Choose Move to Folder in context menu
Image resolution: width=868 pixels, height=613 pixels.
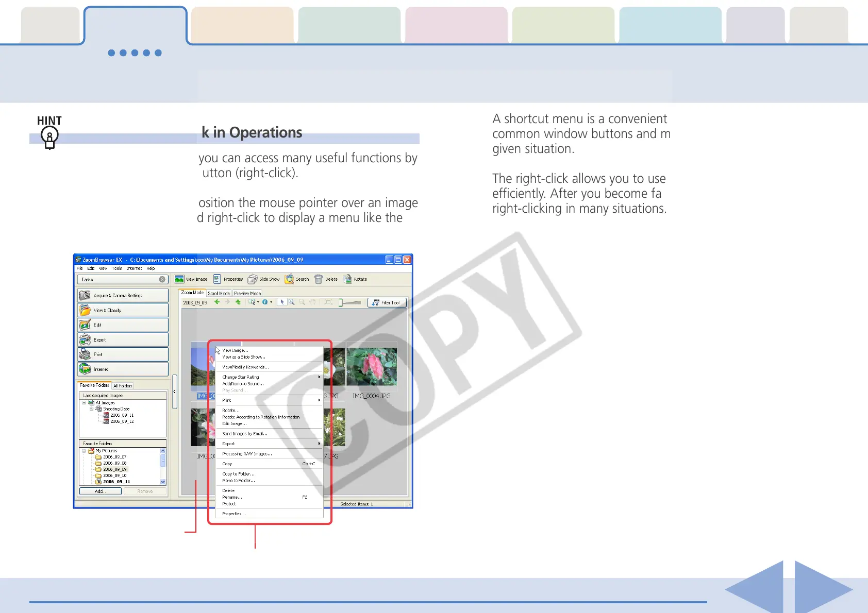269,481
